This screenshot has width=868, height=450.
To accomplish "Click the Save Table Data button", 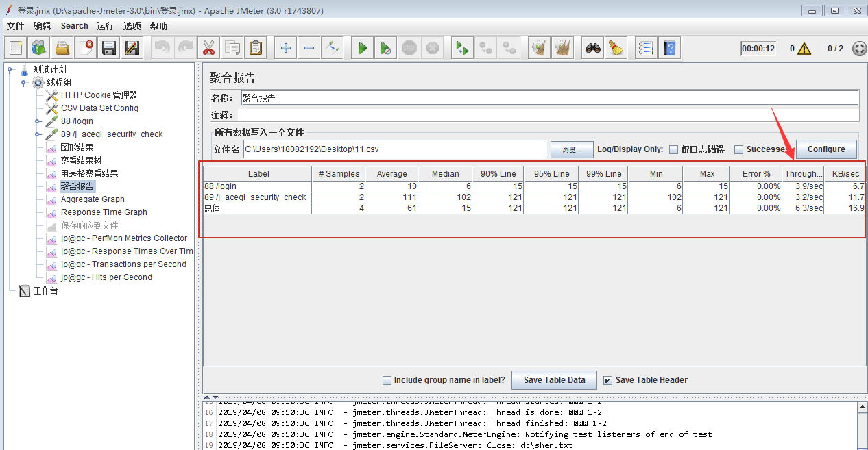I will [x=555, y=380].
